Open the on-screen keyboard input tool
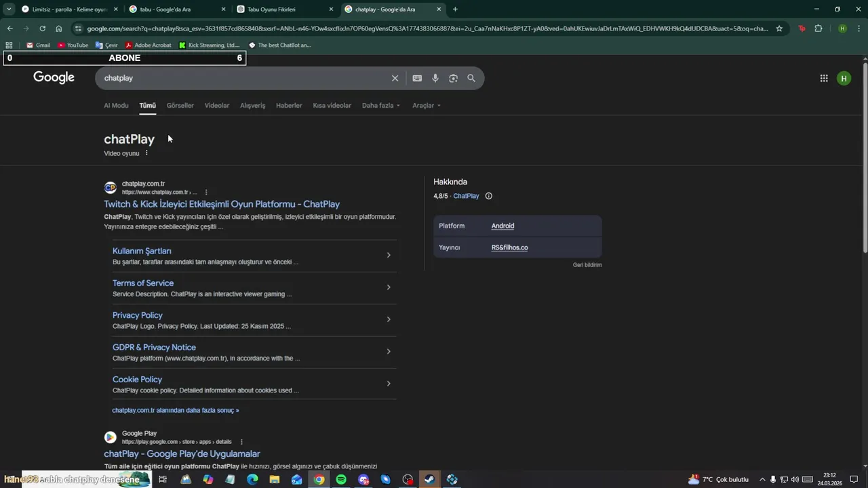868x488 pixels. 417,78
